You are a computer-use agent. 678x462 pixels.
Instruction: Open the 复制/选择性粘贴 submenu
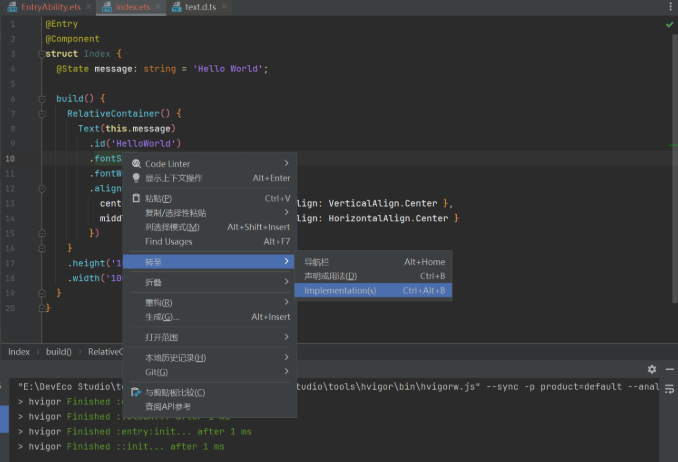tap(210, 212)
